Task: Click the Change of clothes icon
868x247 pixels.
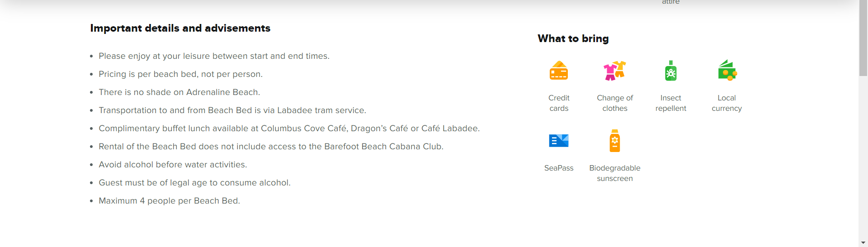Action: click(615, 71)
